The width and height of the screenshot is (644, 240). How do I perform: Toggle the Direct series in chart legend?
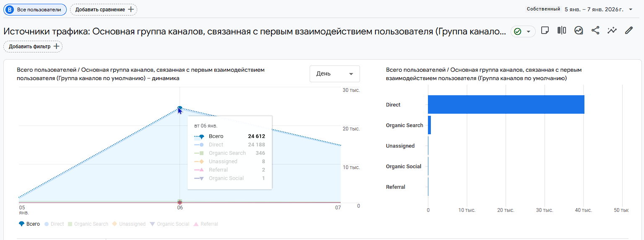(54, 224)
